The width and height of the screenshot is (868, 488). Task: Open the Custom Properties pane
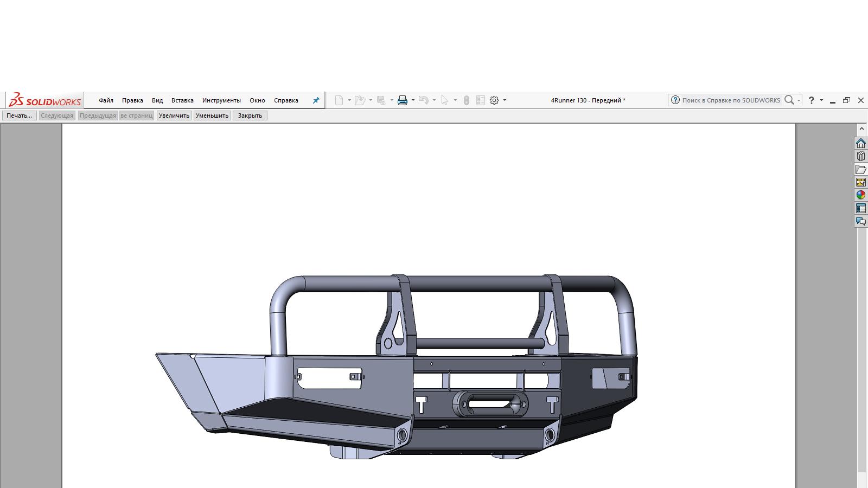pos(860,208)
